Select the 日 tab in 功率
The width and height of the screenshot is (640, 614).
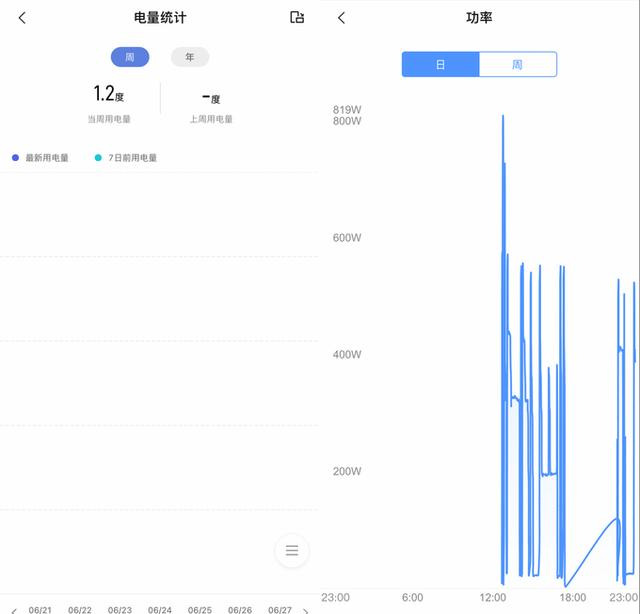pos(440,64)
